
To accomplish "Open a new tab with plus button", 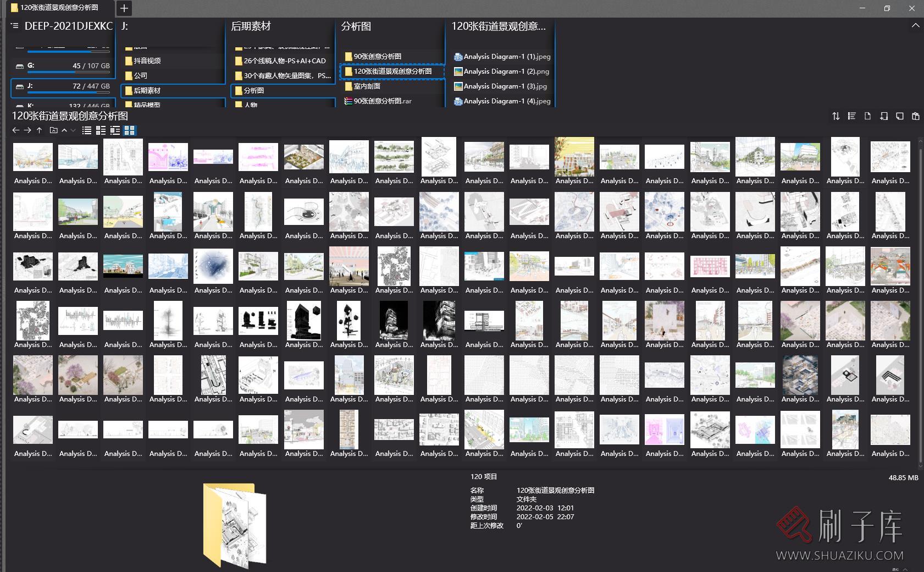I will [x=124, y=8].
